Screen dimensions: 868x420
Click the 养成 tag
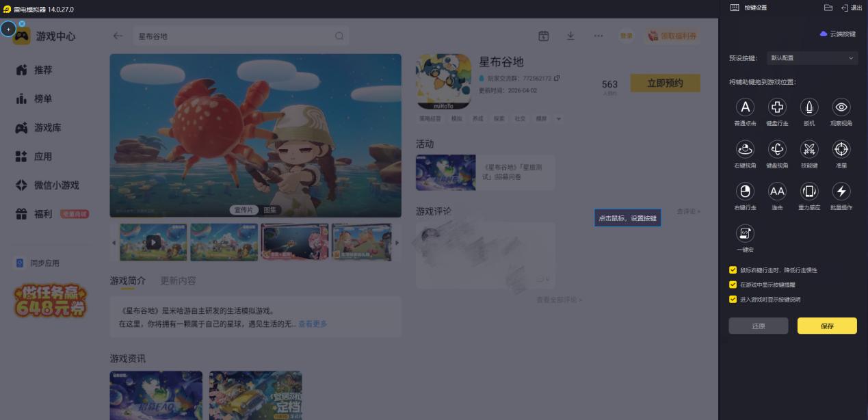[477, 119]
